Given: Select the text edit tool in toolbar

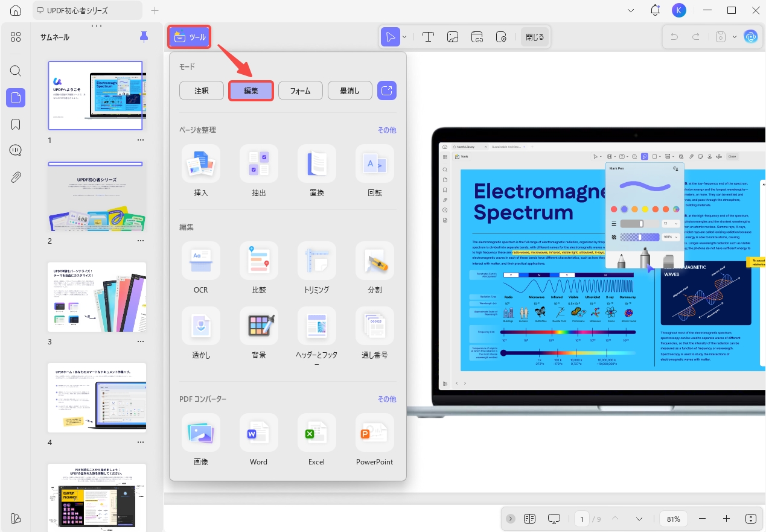Looking at the screenshot, I should (428, 37).
